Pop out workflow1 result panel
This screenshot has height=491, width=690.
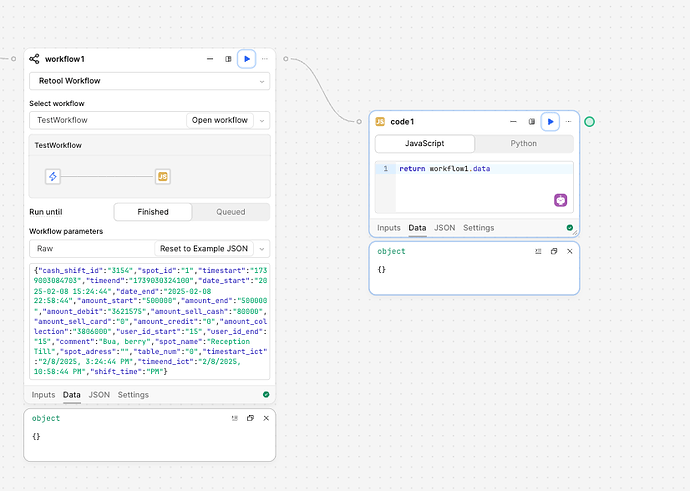250,418
